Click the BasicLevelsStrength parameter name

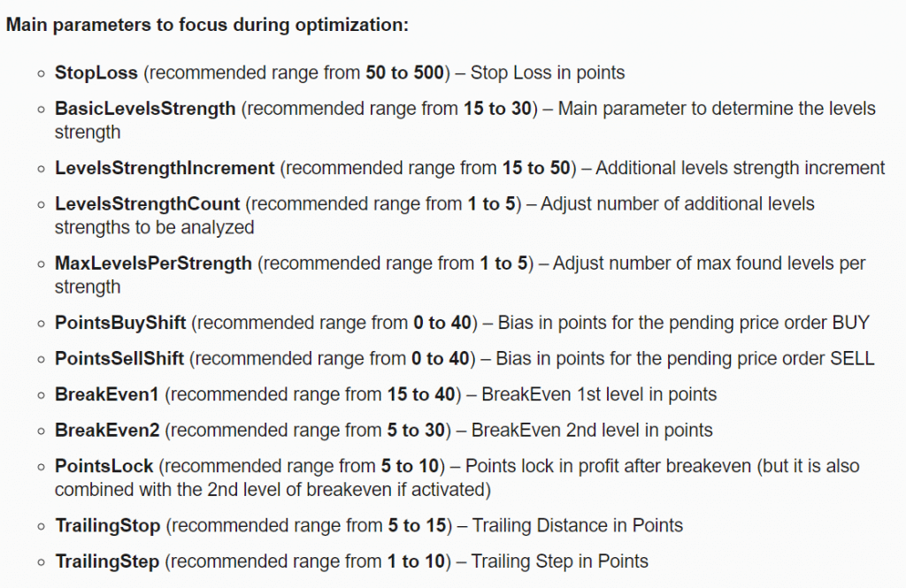pyautogui.click(x=145, y=109)
